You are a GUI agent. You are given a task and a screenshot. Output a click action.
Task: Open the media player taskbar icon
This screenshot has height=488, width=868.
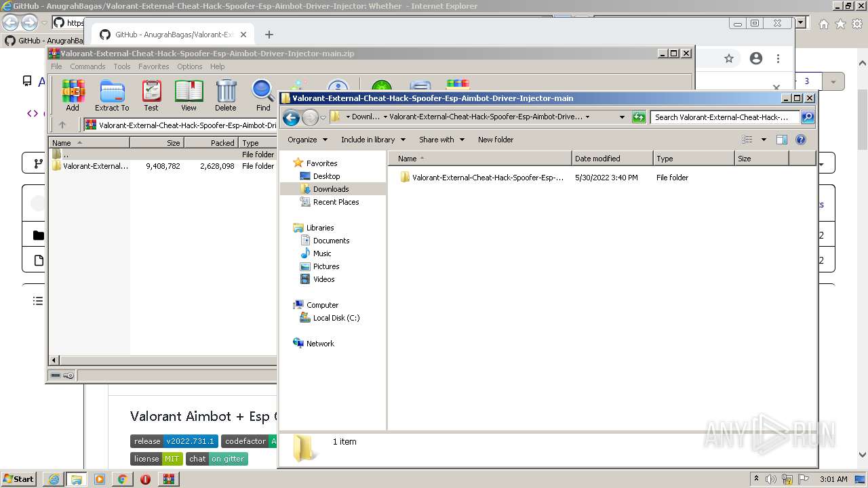pos(99,479)
